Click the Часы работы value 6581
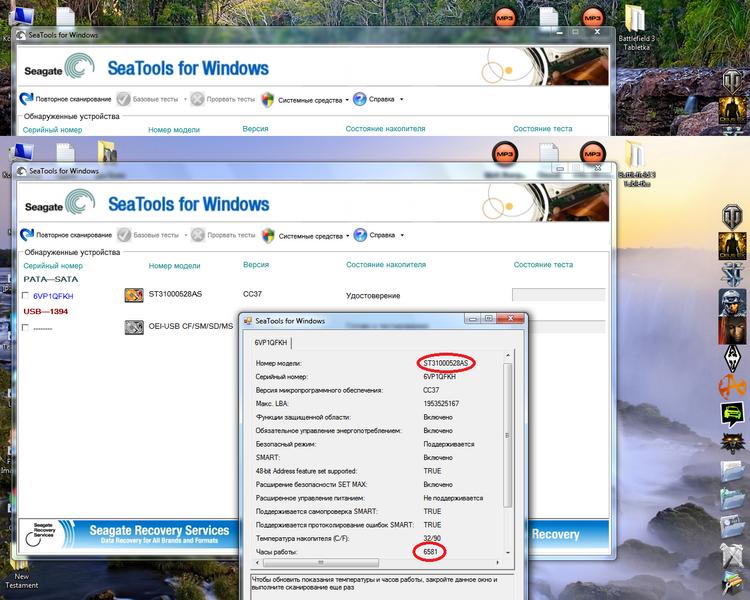The image size is (750, 600). [430, 552]
